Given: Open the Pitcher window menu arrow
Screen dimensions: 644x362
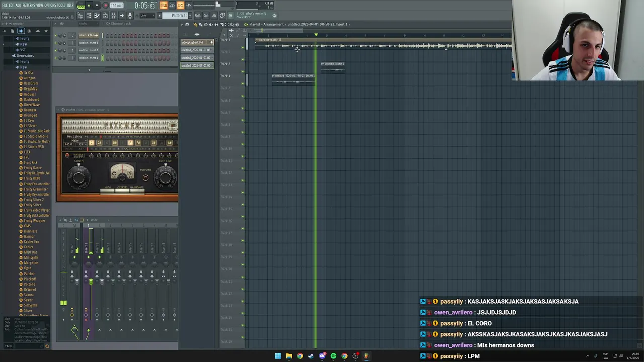Looking at the screenshot, I should coord(58,110).
